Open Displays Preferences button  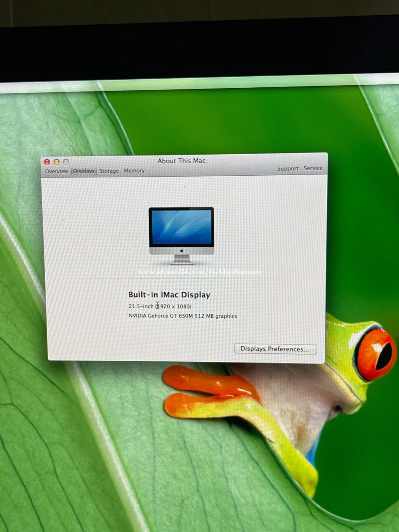click(x=275, y=349)
